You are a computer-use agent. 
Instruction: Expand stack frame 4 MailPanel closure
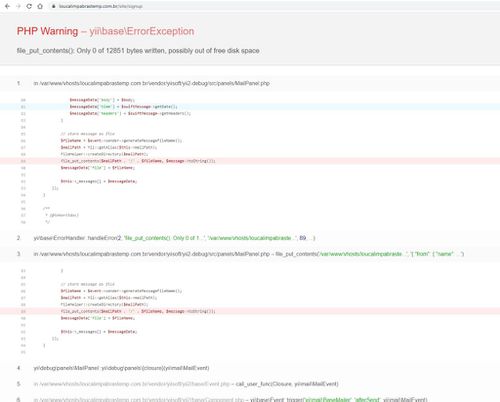[x=250, y=368]
